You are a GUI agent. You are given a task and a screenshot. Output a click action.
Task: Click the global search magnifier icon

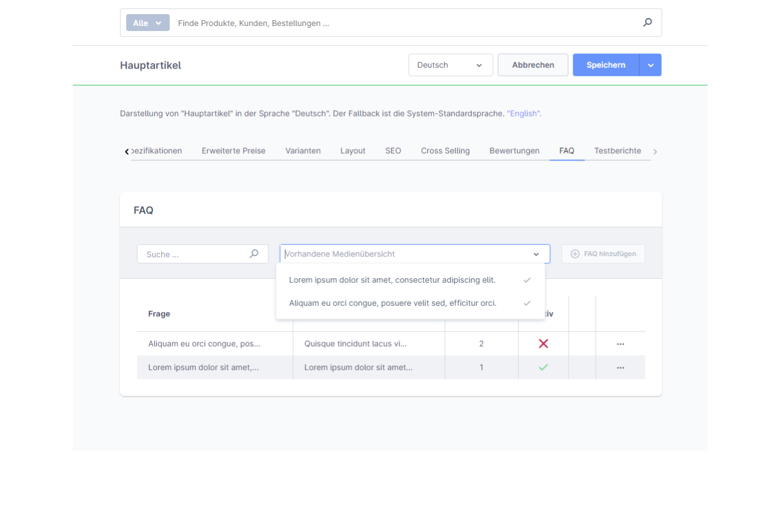point(648,23)
